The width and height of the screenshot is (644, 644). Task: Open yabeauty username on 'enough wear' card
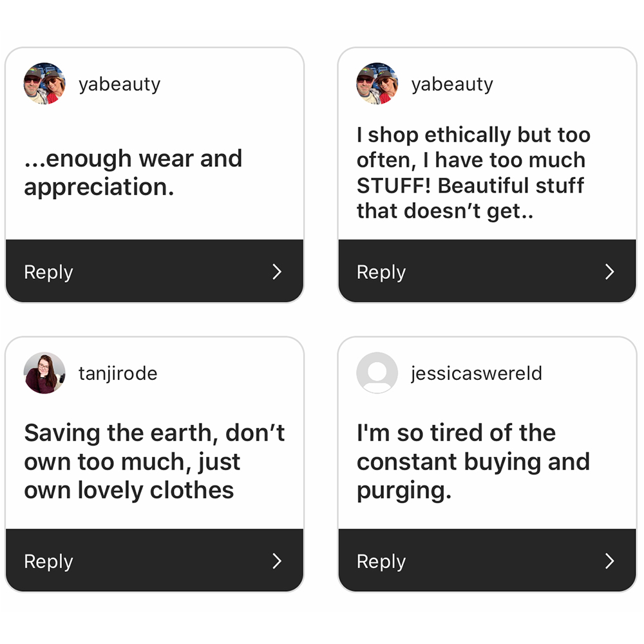(x=120, y=84)
